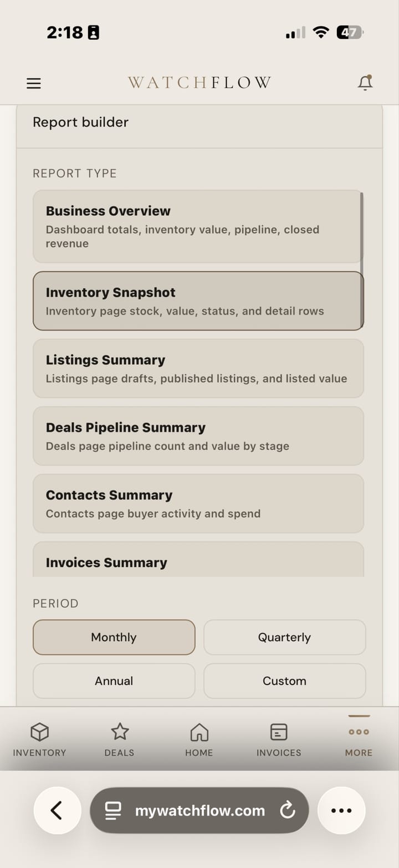Image resolution: width=399 pixels, height=868 pixels.
Task: Choose Custom period option
Action: [284, 681]
